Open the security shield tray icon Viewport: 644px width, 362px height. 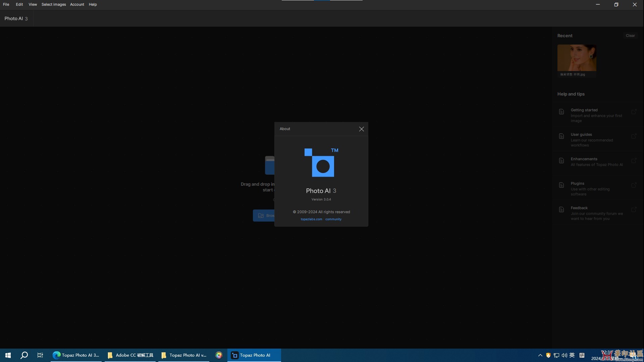pos(548,355)
